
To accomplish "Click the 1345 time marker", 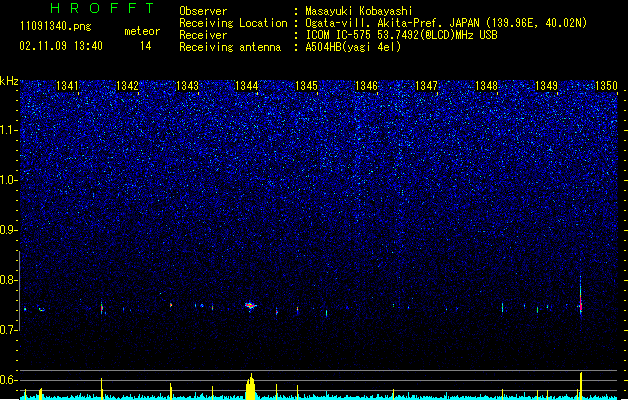I will click(x=306, y=86).
